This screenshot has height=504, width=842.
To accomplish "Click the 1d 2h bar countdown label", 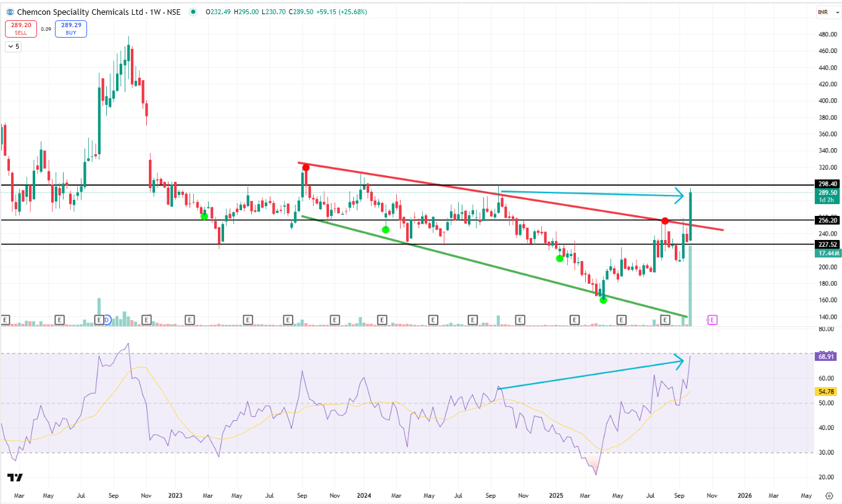I will 827,200.
